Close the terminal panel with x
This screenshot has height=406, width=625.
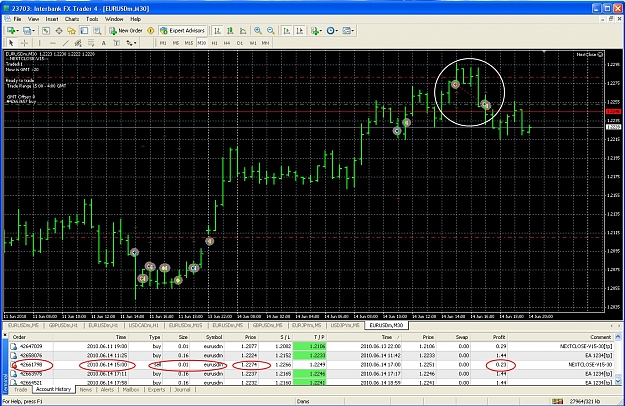[x=5, y=335]
